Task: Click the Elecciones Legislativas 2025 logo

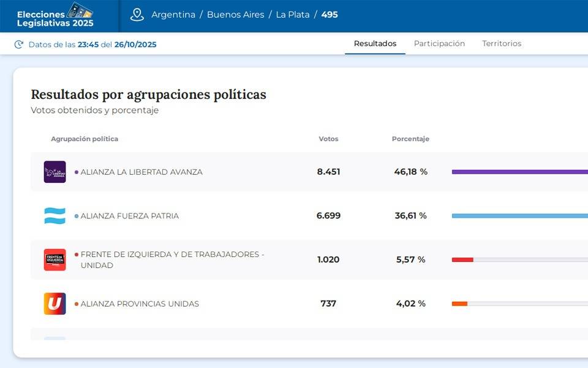Action: coord(55,15)
